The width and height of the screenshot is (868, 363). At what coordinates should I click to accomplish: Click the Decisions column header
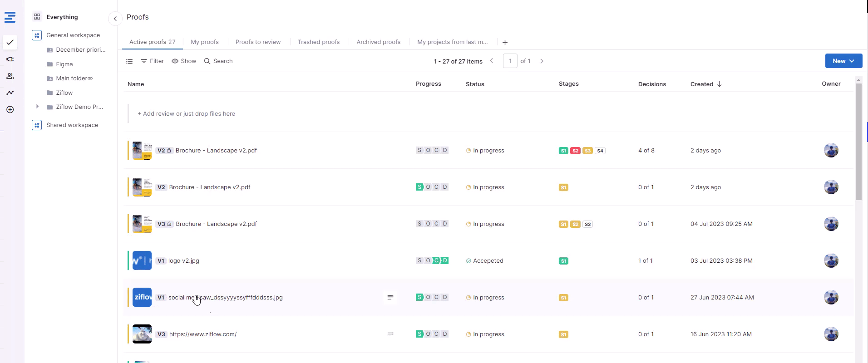652,84
